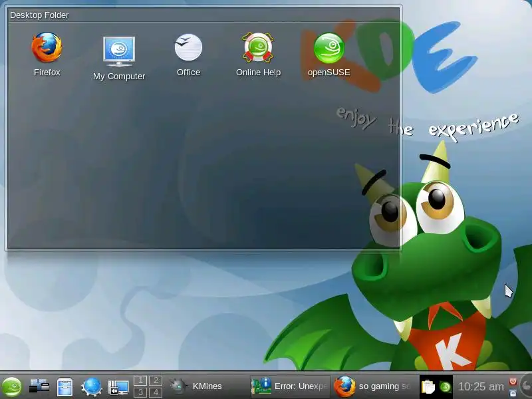Activate the 'Error: Unexpe' taskbar entry
532x399 pixels.
tap(290, 386)
